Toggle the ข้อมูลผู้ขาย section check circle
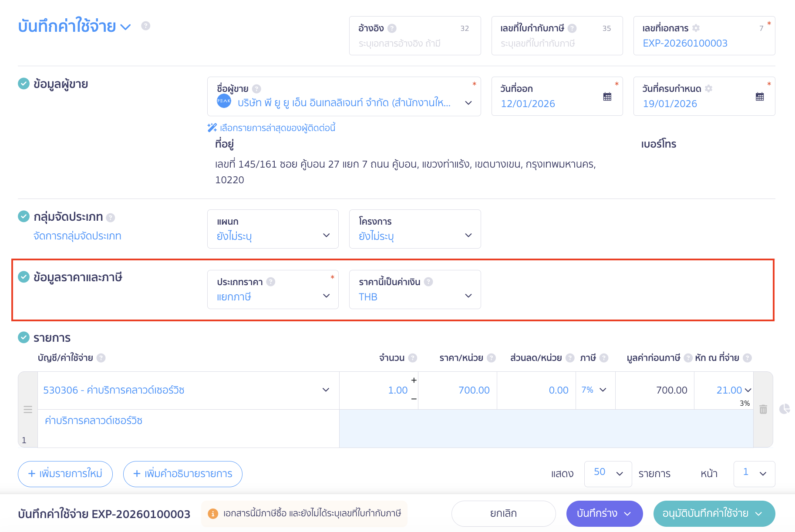The height and width of the screenshot is (532, 795). [x=24, y=84]
